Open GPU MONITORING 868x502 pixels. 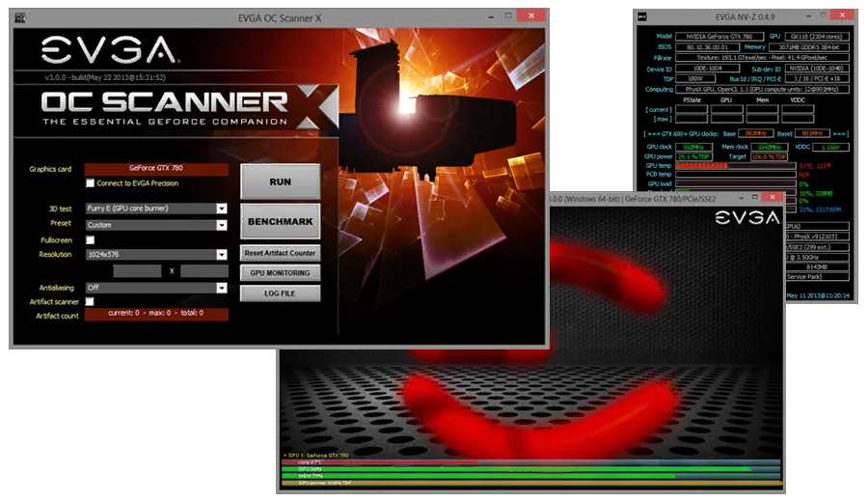click(x=280, y=273)
